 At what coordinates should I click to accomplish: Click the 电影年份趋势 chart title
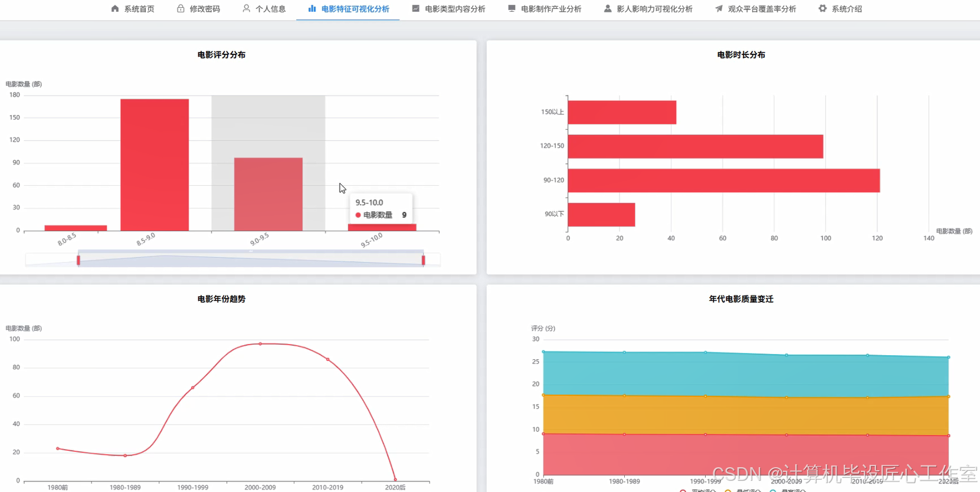[x=221, y=299]
